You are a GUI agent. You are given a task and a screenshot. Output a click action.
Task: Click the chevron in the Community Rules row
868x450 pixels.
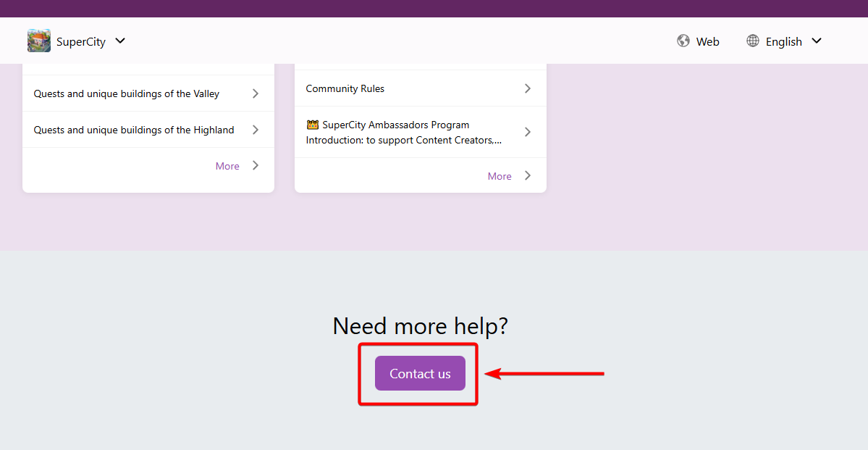(528, 88)
